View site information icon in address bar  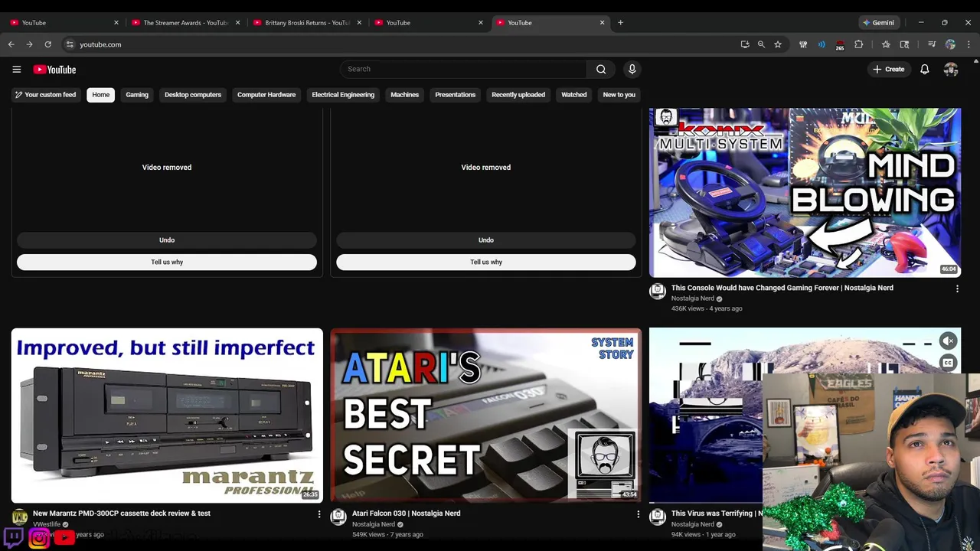tap(70, 44)
